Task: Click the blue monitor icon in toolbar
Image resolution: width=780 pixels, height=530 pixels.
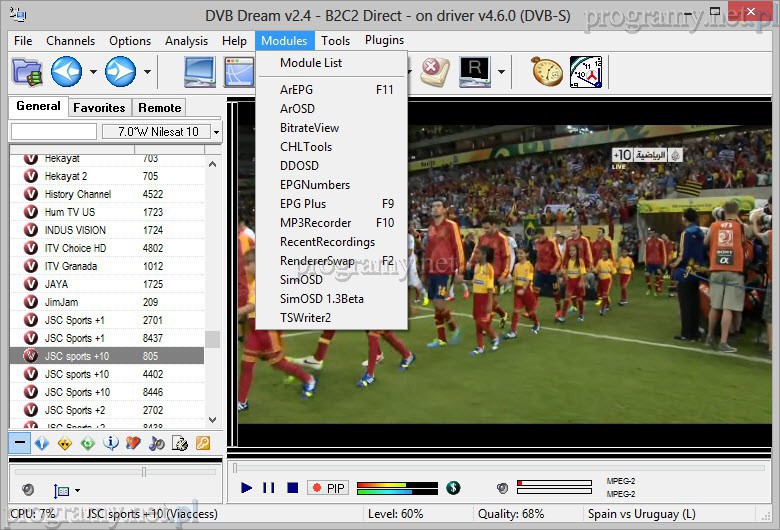Action: (200, 72)
